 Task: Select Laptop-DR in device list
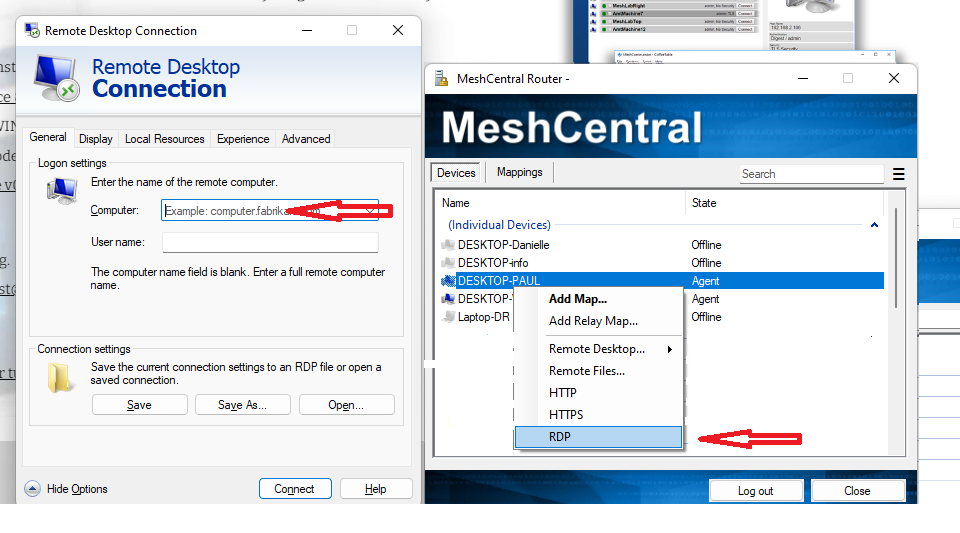pos(484,317)
